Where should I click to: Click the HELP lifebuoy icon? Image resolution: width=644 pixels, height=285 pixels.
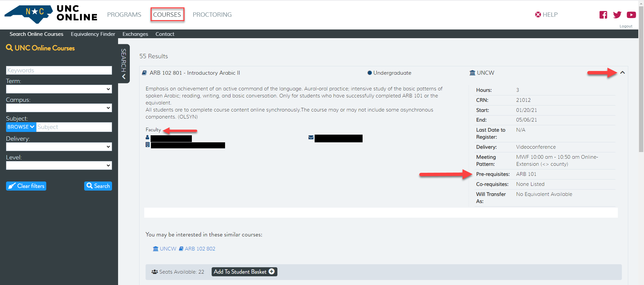point(538,15)
